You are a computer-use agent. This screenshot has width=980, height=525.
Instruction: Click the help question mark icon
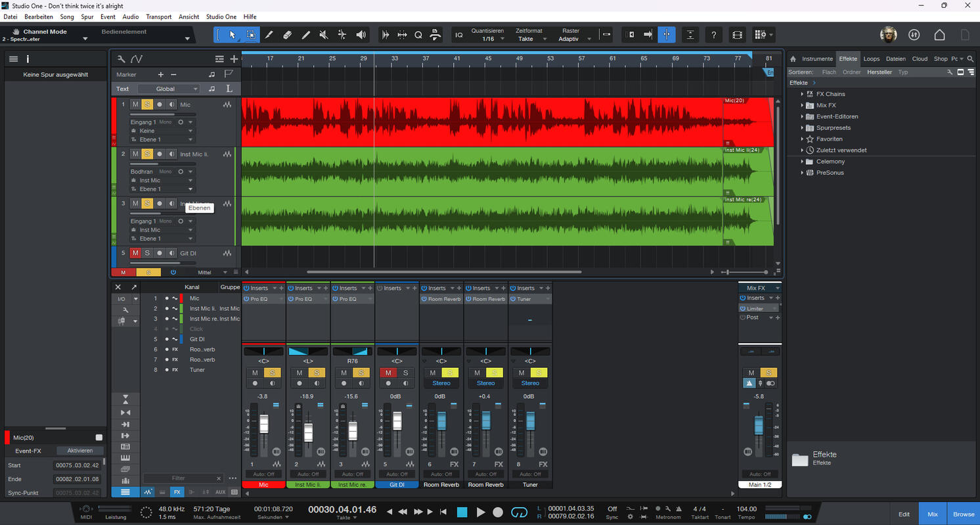click(714, 35)
